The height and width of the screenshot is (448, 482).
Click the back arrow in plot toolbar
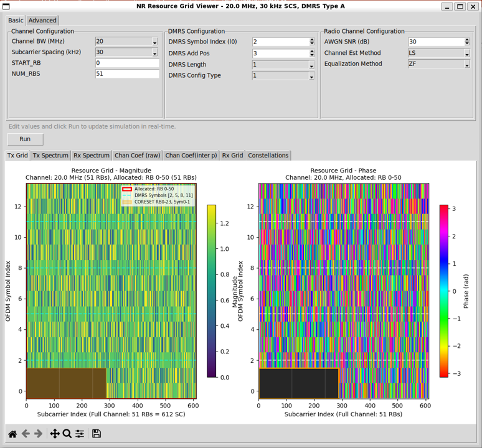click(x=26, y=434)
